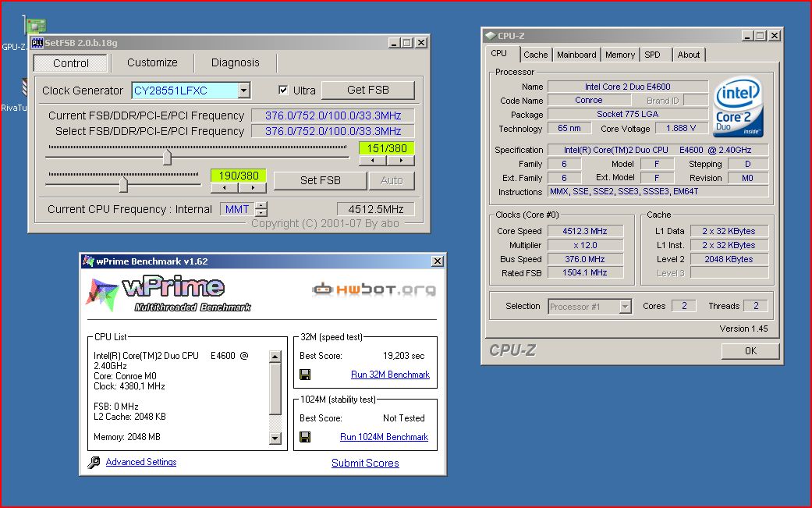Image resolution: width=812 pixels, height=508 pixels.
Task: Click the MMT spinner up arrow
Action: (x=262, y=205)
